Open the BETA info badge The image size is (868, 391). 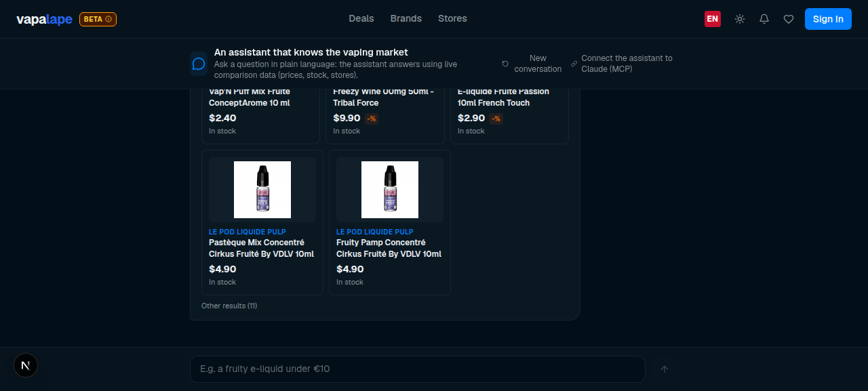pos(98,19)
